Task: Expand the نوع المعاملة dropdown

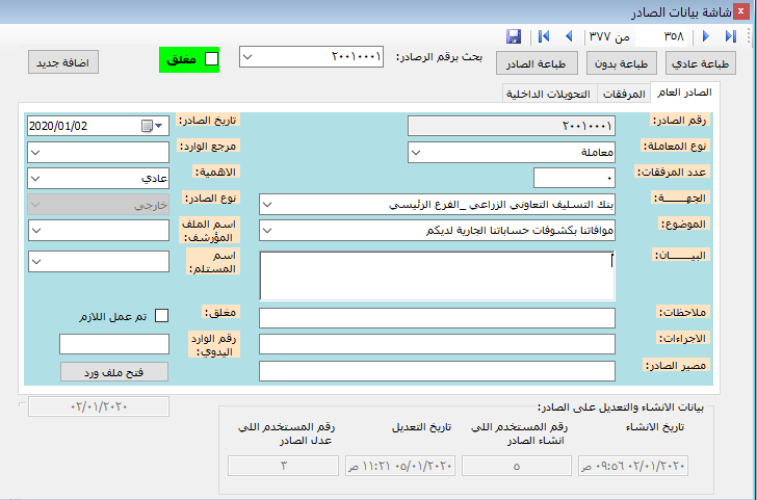Action: coord(416,153)
